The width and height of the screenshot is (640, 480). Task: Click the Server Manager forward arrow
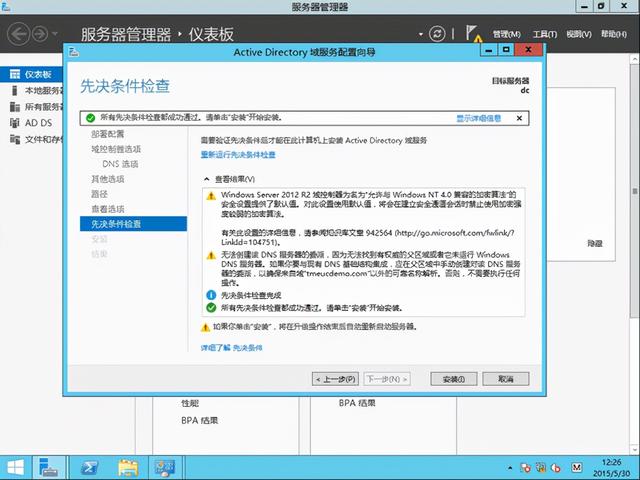coord(40,34)
